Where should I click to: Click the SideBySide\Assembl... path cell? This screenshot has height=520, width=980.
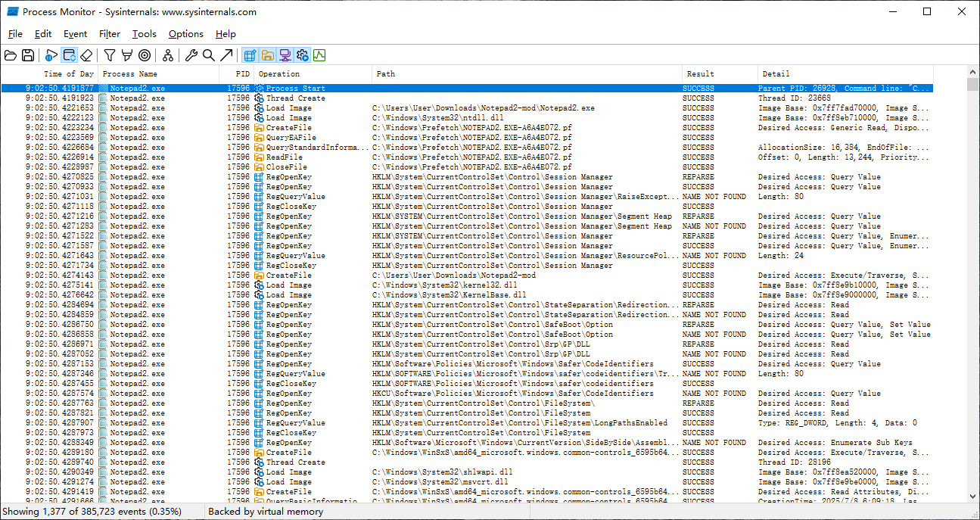[524, 443]
